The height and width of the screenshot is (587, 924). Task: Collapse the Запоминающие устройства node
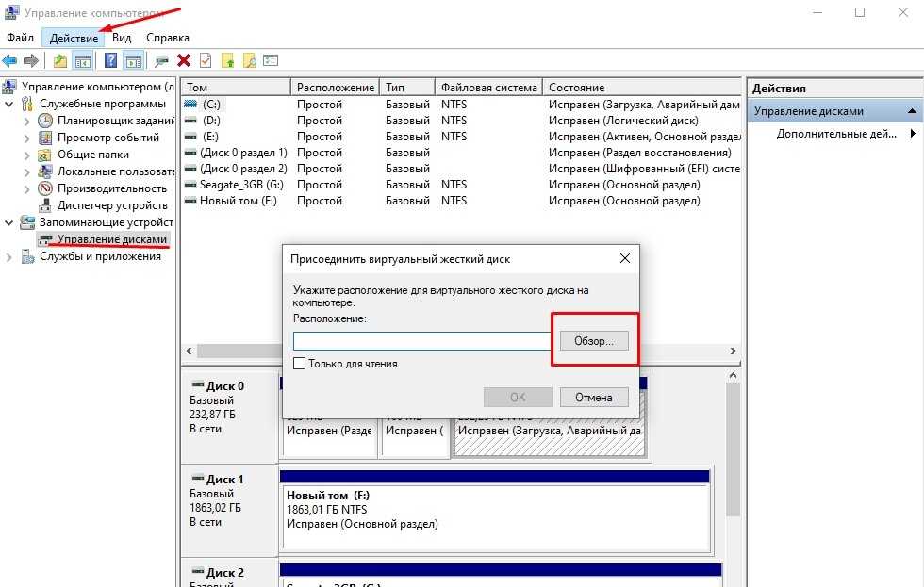[9, 222]
